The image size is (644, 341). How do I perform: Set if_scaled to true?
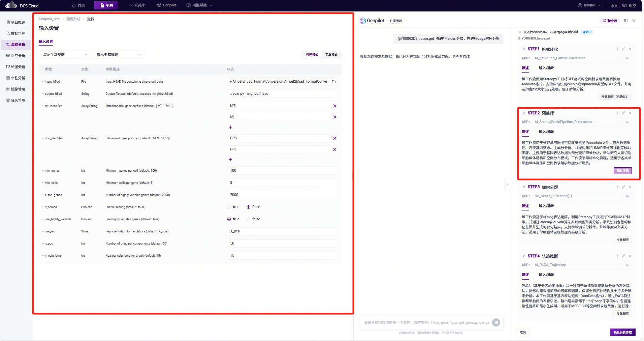[x=229, y=207]
